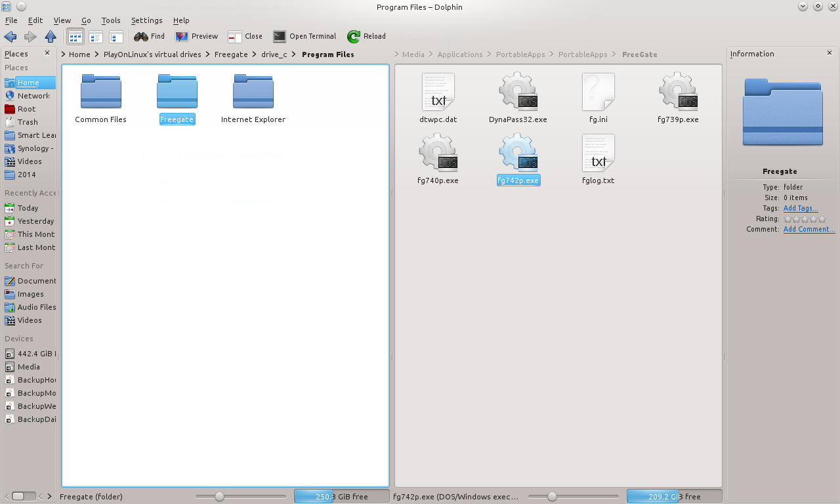Open Find with the binoculars icon

[x=149, y=37]
